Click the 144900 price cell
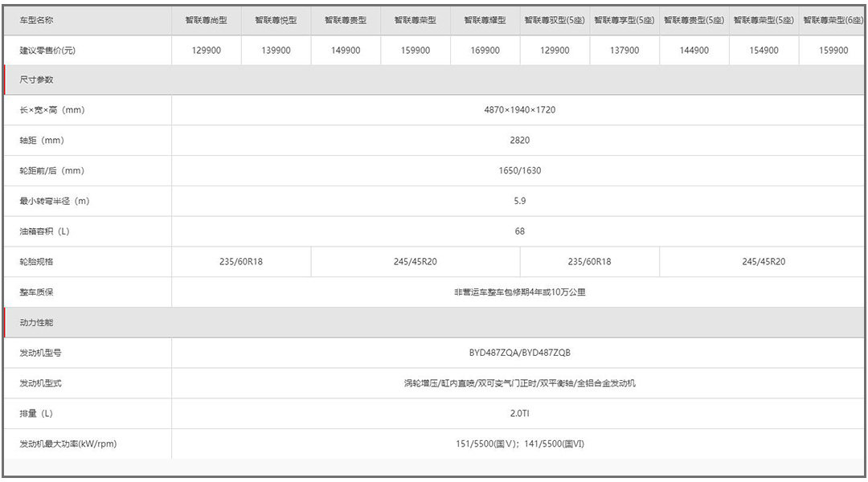Image resolution: width=868 pixels, height=482 pixels. (x=694, y=50)
